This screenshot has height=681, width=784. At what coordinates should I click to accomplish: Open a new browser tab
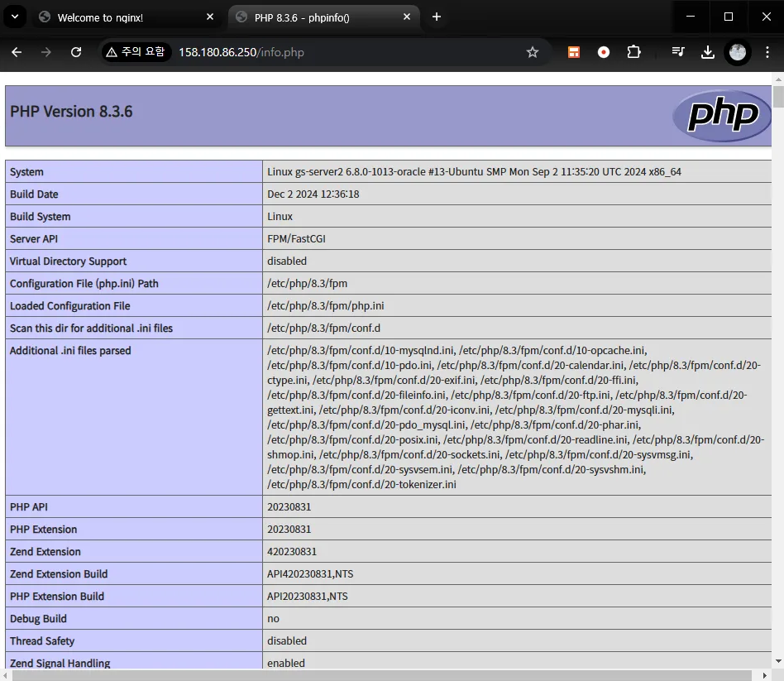click(x=437, y=17)
